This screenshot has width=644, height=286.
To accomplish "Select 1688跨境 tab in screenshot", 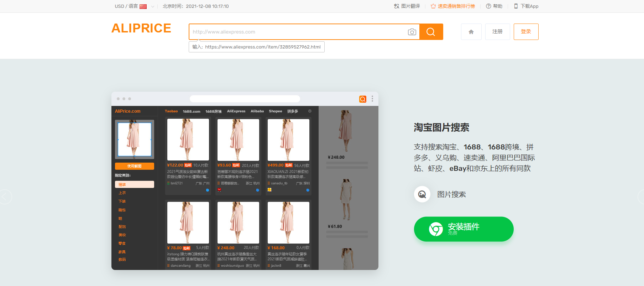I will [x=214, y=111].
